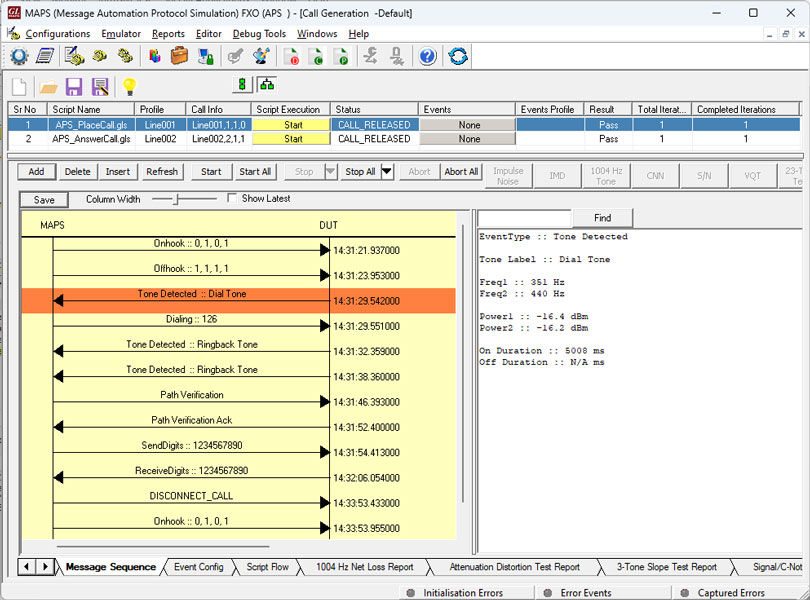810x600 pixels.
Task: Open the Editor menu
Action: click(x=209, y=34)
